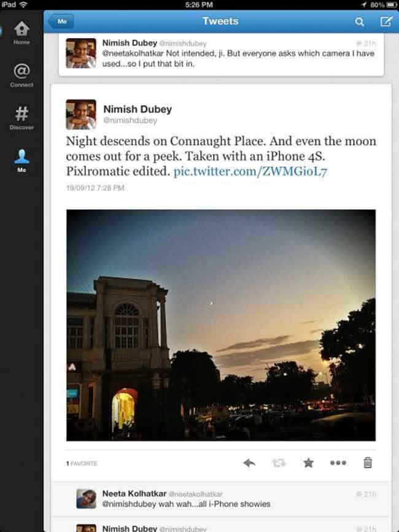This screenshot has height=532, width=399.
Task: Select the Me profile tab
Action: [x=21, y=161]
